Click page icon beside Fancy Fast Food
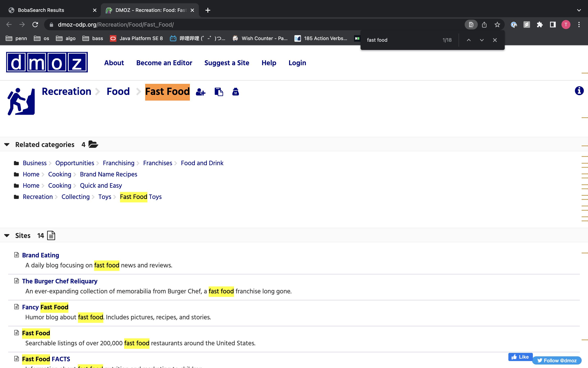588x368 pixels. coord(17,307)
